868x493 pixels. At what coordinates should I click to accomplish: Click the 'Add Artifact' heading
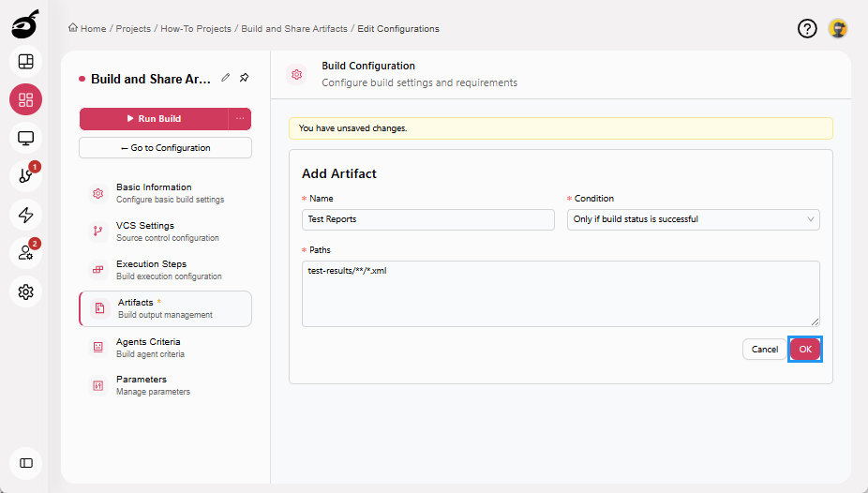point(338,173)
